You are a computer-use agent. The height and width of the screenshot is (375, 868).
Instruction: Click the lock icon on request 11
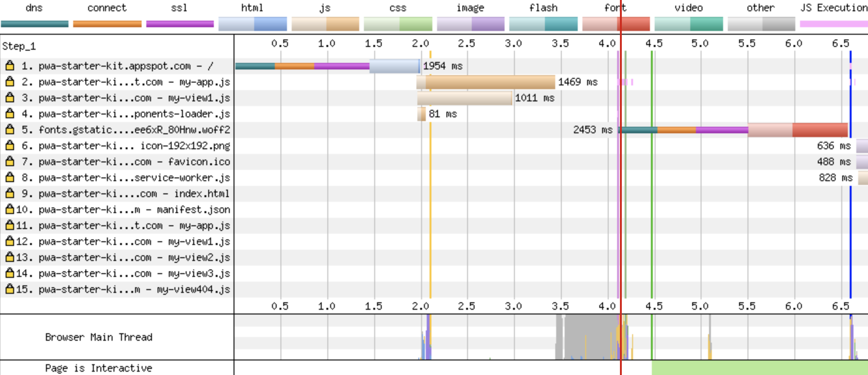[9, 225]
